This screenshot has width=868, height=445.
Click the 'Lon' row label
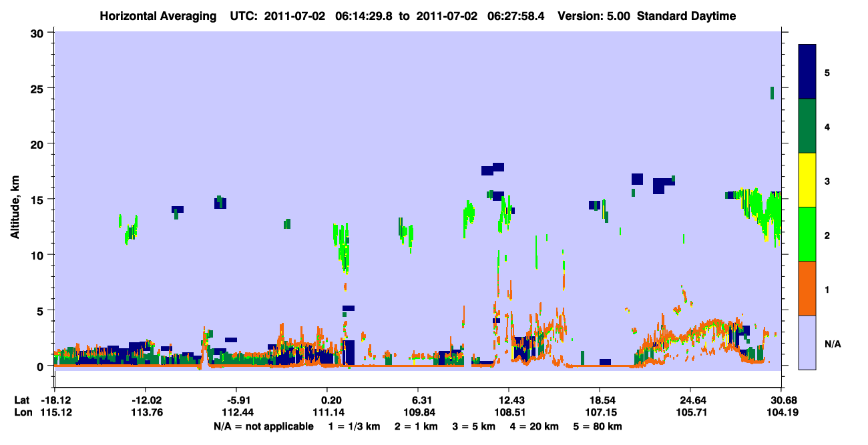[23, 412]
